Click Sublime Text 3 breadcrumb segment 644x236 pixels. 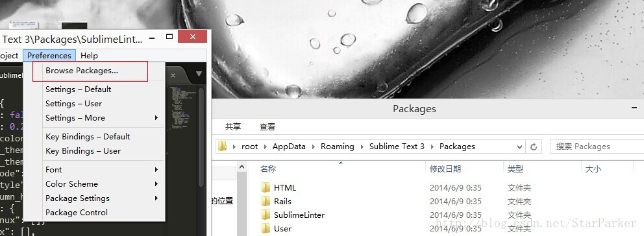click(397, 147)
